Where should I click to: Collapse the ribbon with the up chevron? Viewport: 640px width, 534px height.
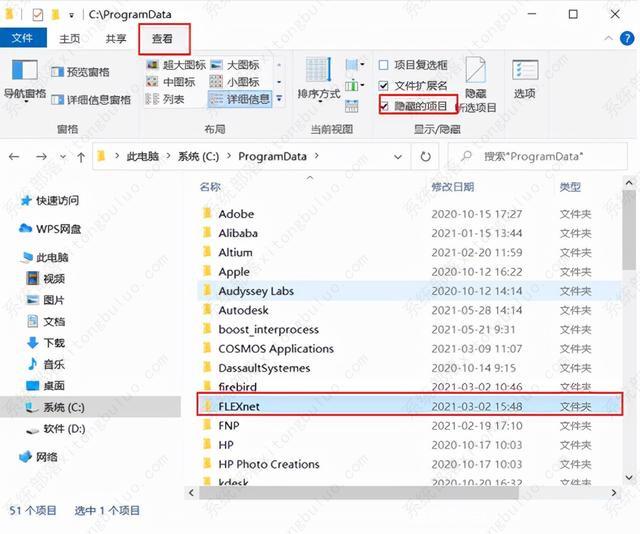[608, 38]
